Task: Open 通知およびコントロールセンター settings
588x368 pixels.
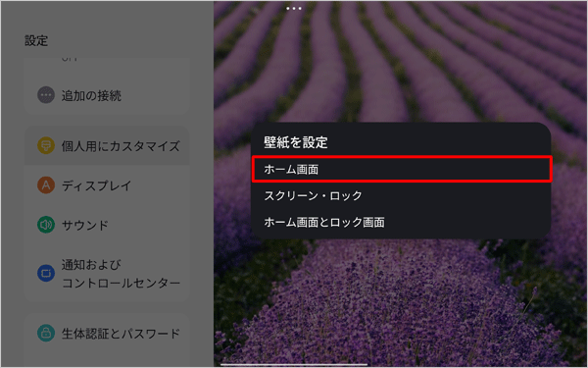Action: click(x=107, y=274)
